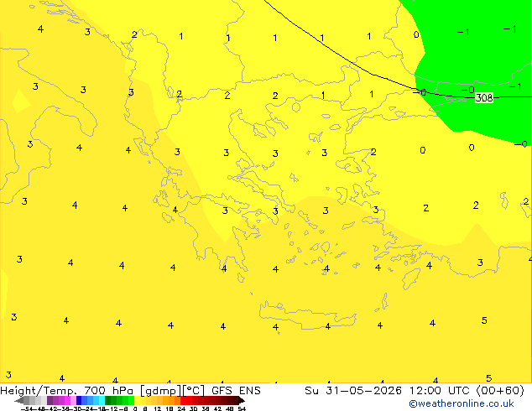The image size is (532, 411).
Task: Select the map title 'Height/Temp. 700 hPa'
Action: click(x=67, y=391)
